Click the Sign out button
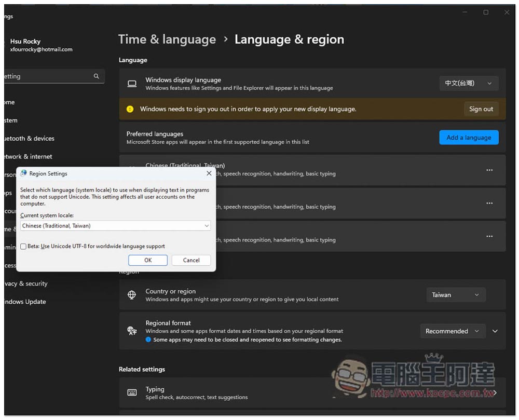519x420 pixels. [481, 109]
